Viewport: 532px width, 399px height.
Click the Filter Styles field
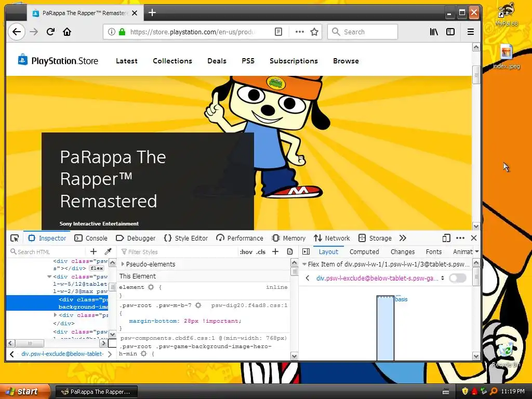[178, 252]
